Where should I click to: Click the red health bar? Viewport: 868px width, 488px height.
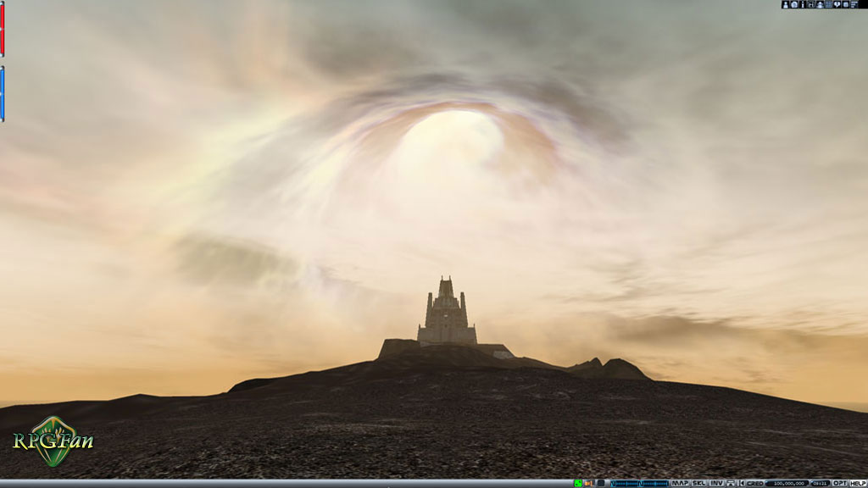(x=3, y=29)
